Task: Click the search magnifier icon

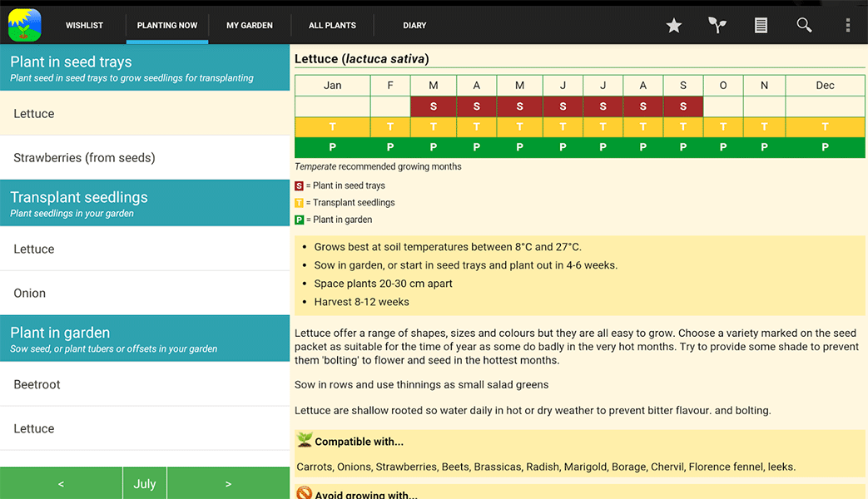Action: 804,26
